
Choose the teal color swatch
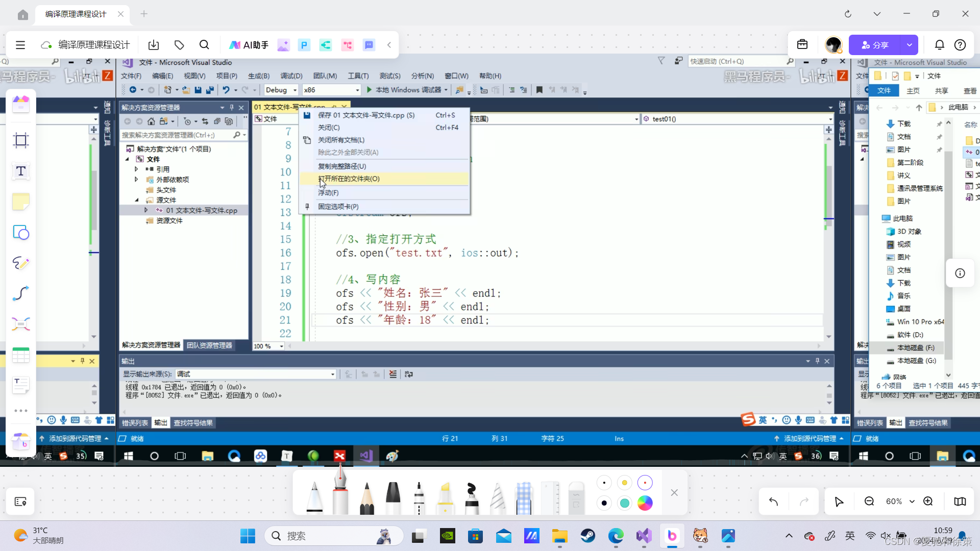pos(624,503)
